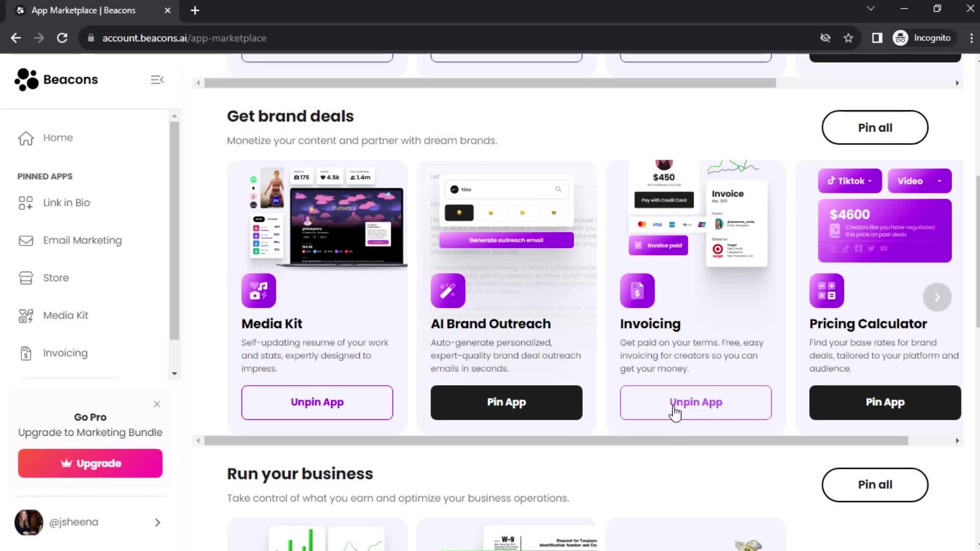Click the AI Brand Outreach app icon
Viewport: 980px width, 551px height.
point(448,290)
